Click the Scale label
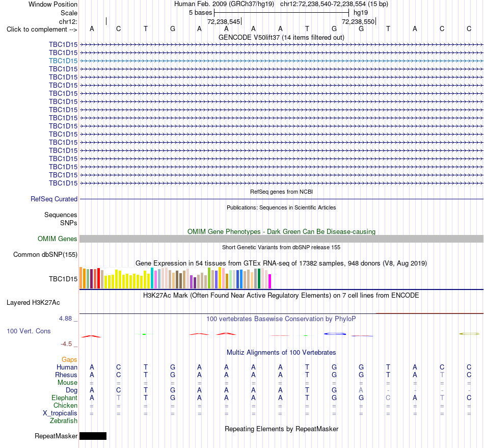Screen dimensions: 484x448 tap(69, 13)
